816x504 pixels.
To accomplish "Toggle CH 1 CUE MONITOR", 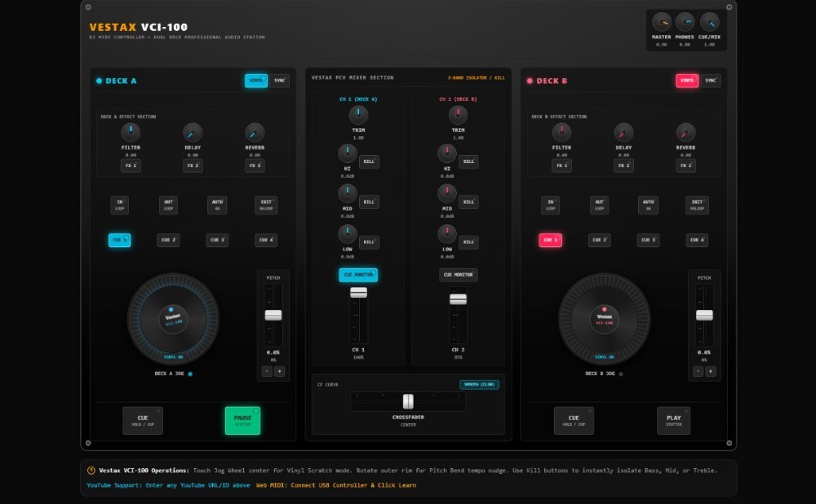I will coord(358,275).
